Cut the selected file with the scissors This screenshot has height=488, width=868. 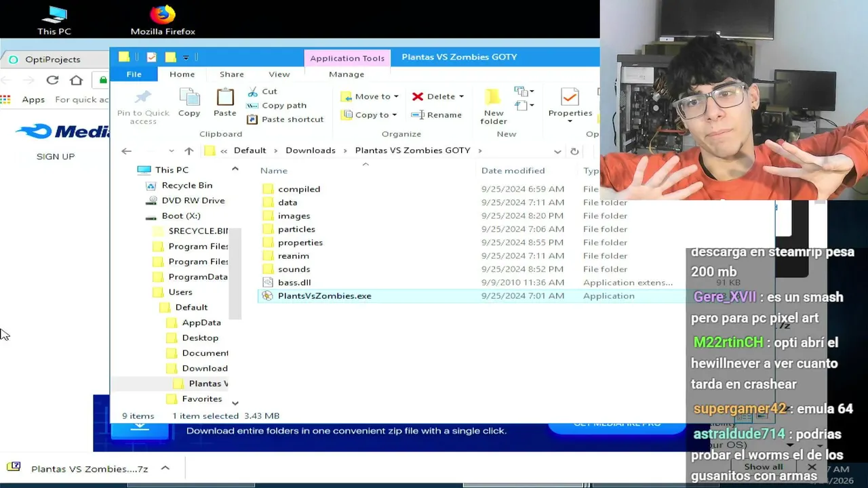pos(262,91)
